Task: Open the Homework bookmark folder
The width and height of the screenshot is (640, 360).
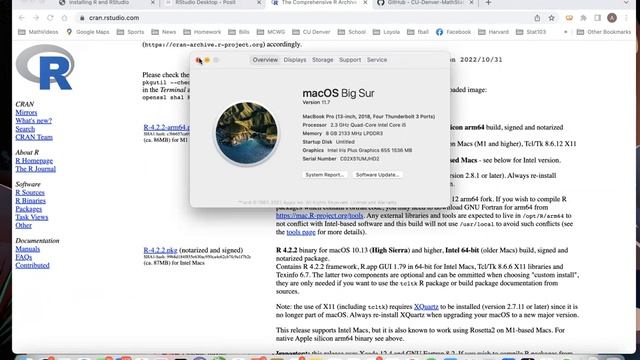Action: [x=202, y=32]
